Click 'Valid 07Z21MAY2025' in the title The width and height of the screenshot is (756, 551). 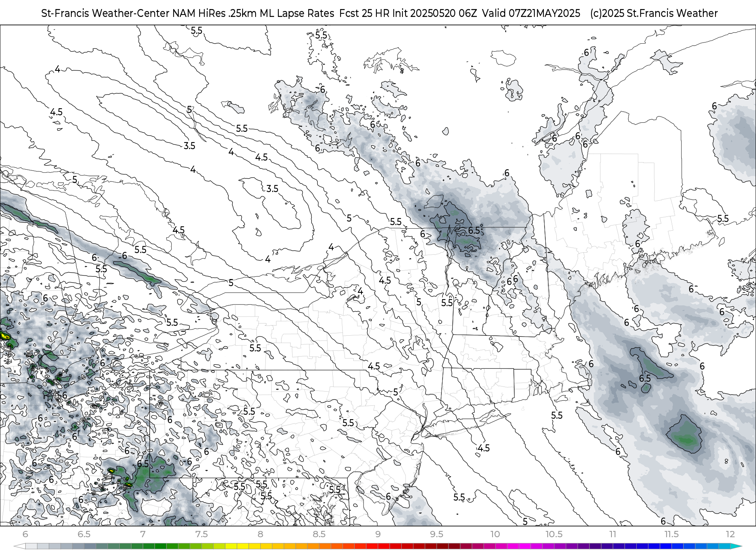point(531,13)
